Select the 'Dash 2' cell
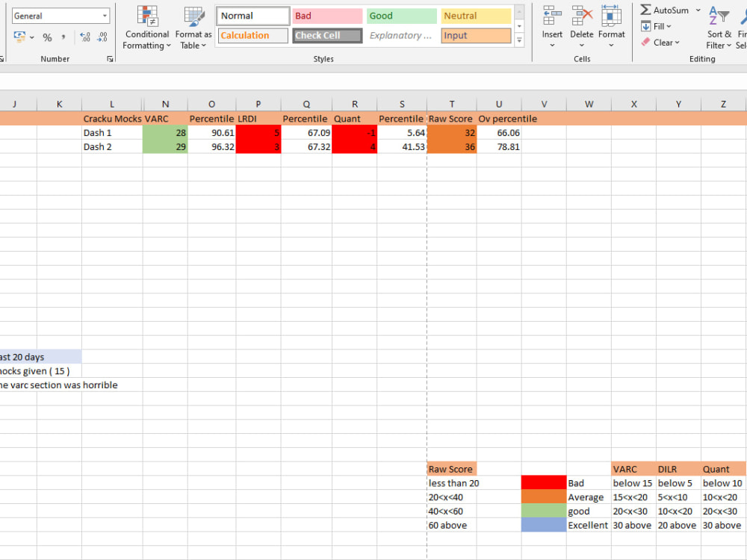The width and height of the screenshot is (747, 560). pos(112,146)
